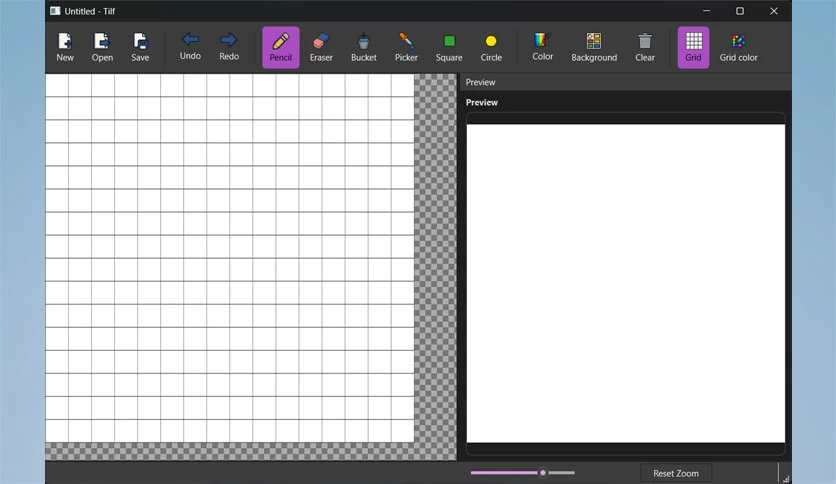Minimize the Tilf window

[x=706, y=11]
